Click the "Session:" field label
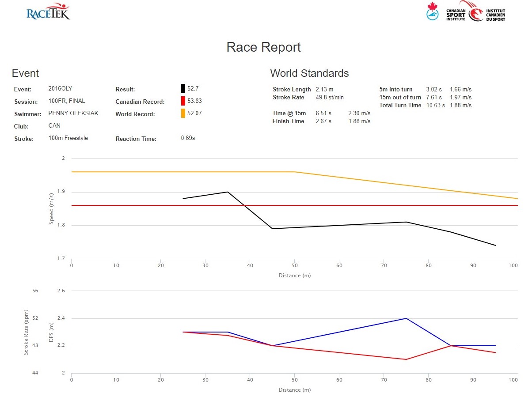Image resolution: width=532 pixels, height=393 pixels. (x=26, y=102)
